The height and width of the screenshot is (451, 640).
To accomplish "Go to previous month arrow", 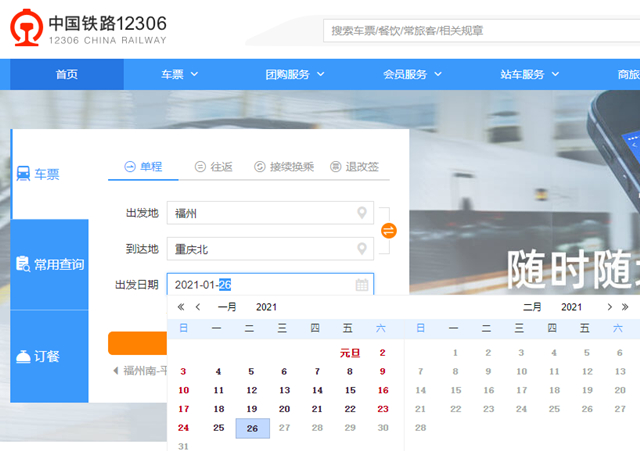I will tap(198, 307).
